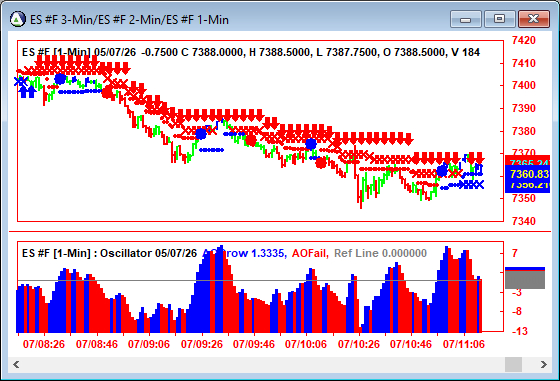
Task: Click the oscillator axis label 7
Action: [x=514, y=253]
